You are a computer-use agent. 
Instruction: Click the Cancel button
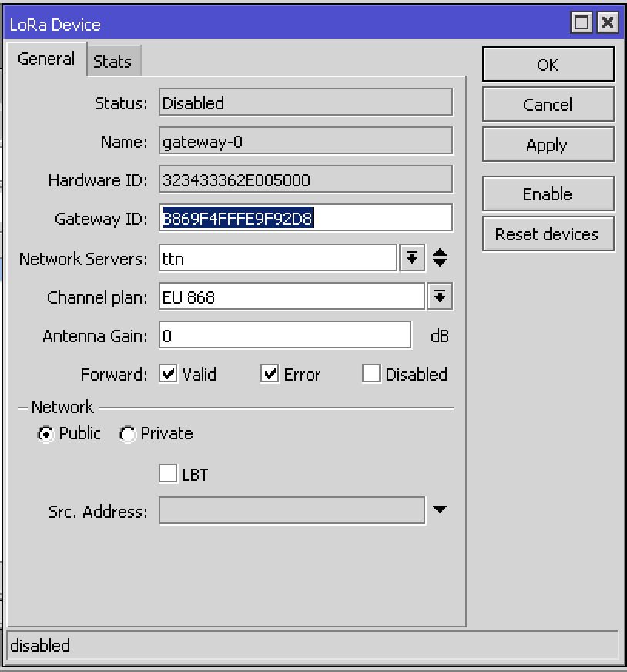[548, 105]
